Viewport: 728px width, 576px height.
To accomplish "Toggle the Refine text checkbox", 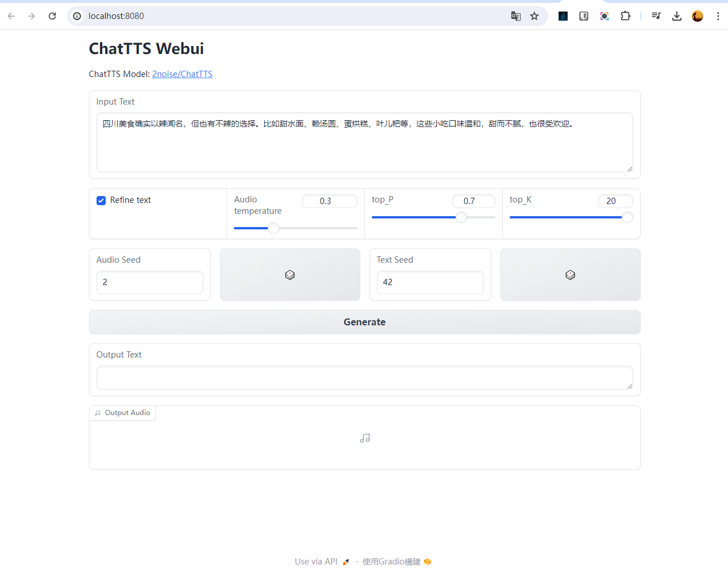I will click(x=101, y=201).
